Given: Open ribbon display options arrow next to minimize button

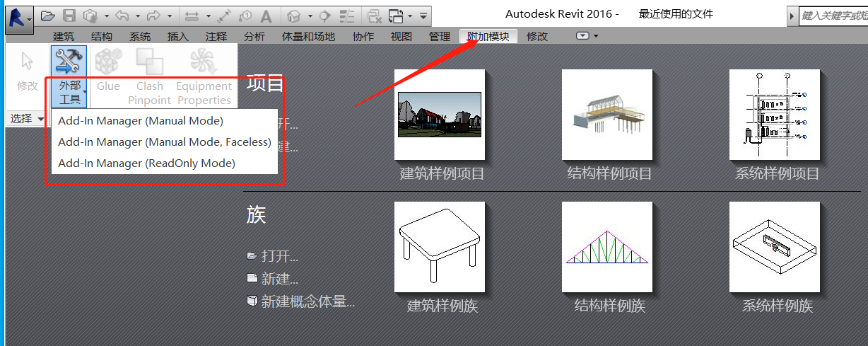Looking at the screenshot, I should click(x=596, y=36).
